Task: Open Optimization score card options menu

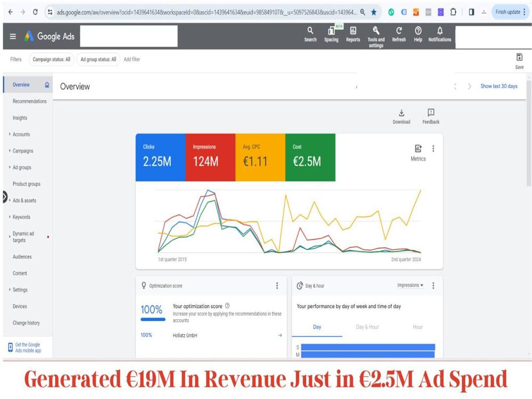Action: pyautogui.click(x=277, y=286)
